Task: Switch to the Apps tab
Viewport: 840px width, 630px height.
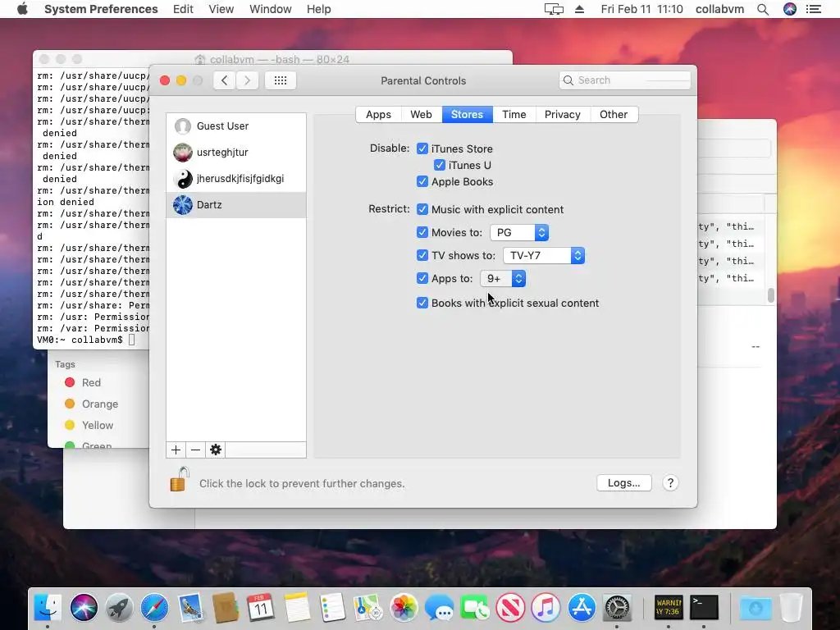Action: (378, 114)
